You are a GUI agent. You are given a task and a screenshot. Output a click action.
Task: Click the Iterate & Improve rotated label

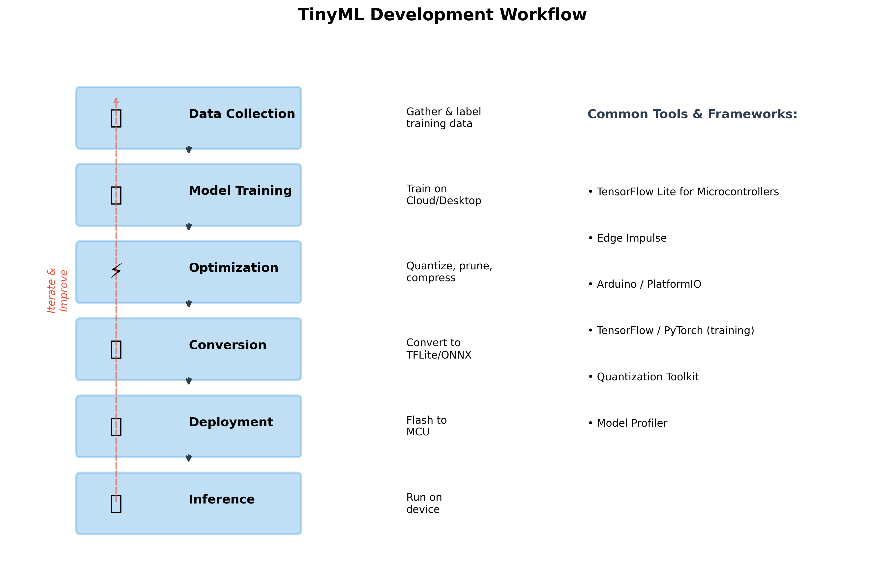(58, 290)
